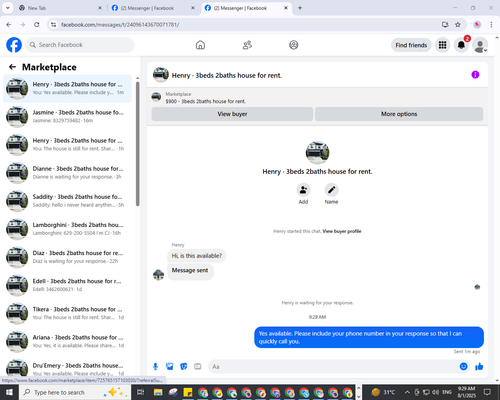Screen dimensions: 500x400
Task: Open Task View on the taskbar
Action: coord(141,392)
